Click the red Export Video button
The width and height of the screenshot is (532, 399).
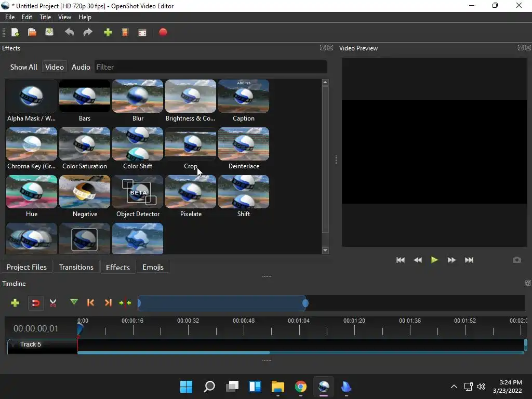163,32
